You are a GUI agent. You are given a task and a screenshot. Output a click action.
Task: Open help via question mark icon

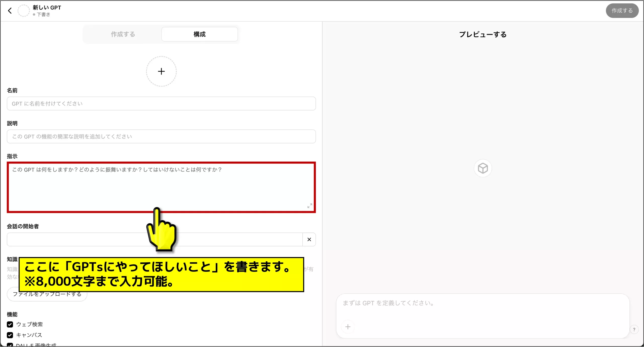pyautogui.click(x=634, y=330)
